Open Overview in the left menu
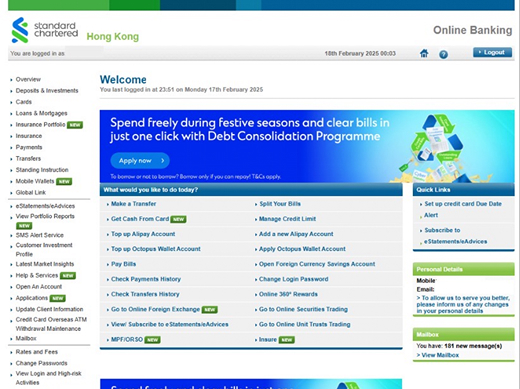Viewport: 520px width, 389px height. tap(28, 79)
